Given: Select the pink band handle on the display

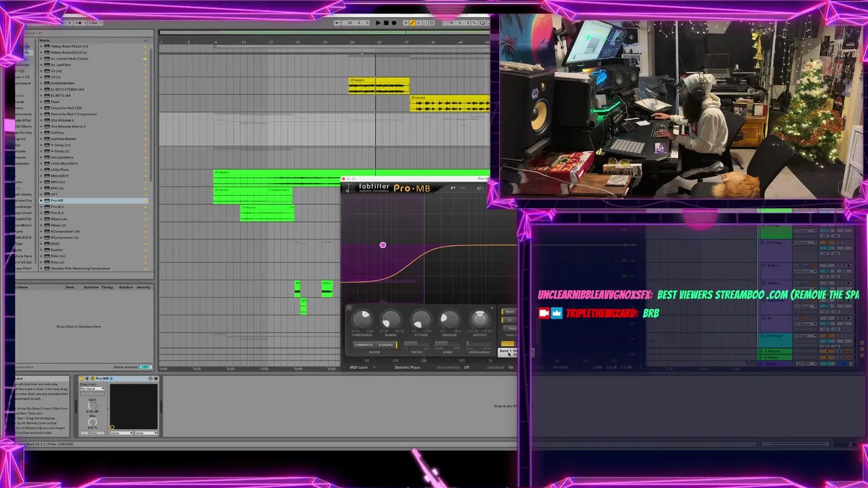Looking at the screenshot, I should (382, 245).
